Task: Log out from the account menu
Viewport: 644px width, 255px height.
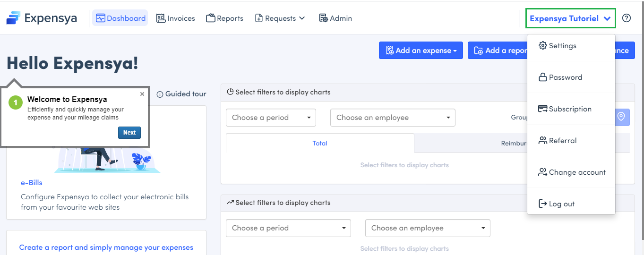Action: tap(561, 204)
